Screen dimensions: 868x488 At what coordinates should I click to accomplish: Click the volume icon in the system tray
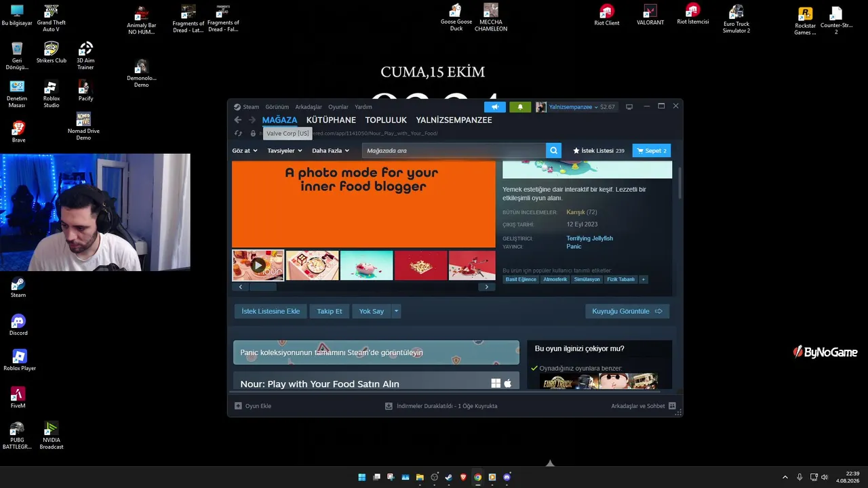[825, 477]
